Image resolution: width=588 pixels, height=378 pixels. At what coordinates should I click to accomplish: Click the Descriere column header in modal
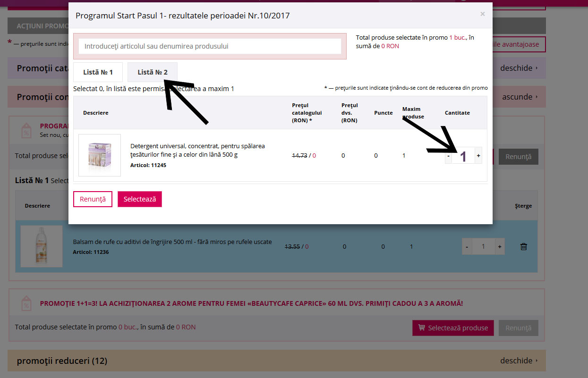95,113
